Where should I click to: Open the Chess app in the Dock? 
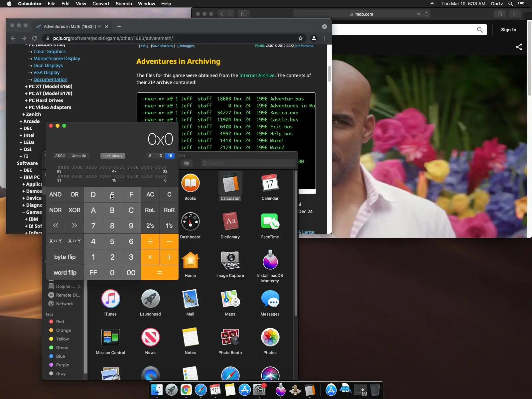coord(295,390)
